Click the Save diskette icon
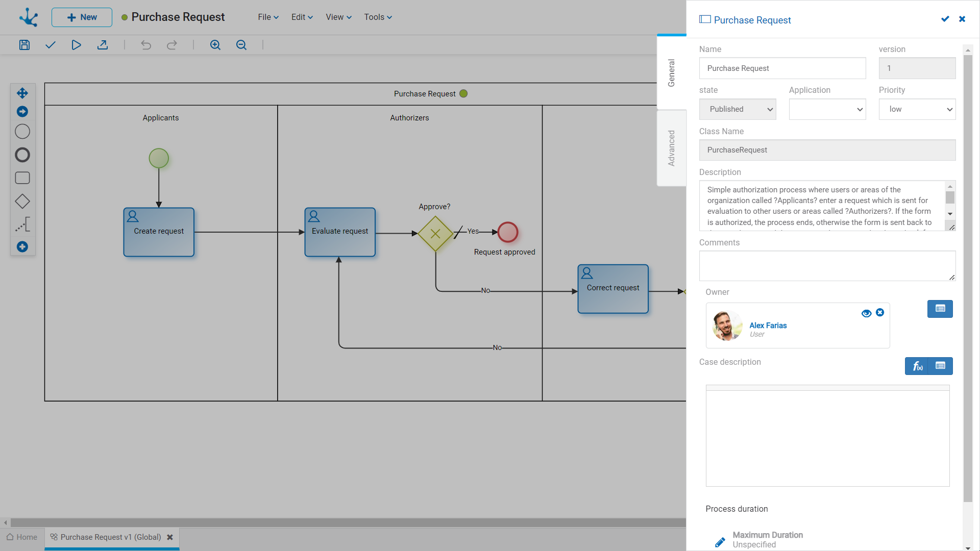The image size is (980, 551). click(x=24, y=45)
